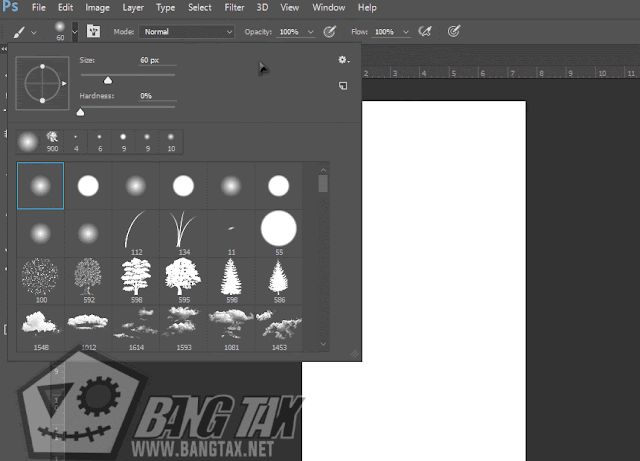Click the brush picker resize grip corner
This screenshot has width=640, height=461.
click(x=355, y=354)
